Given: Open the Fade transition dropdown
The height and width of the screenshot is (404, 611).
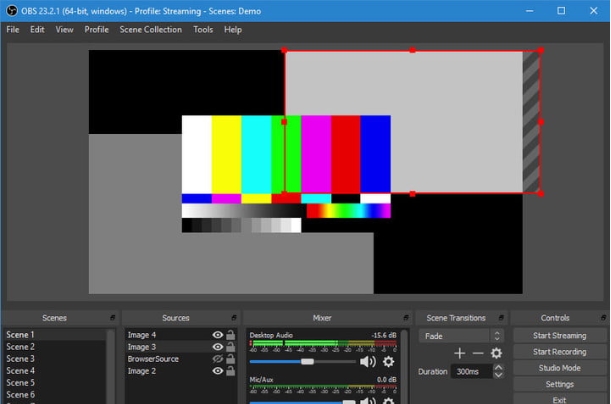Looking at the screenshot, I should 461,336.
